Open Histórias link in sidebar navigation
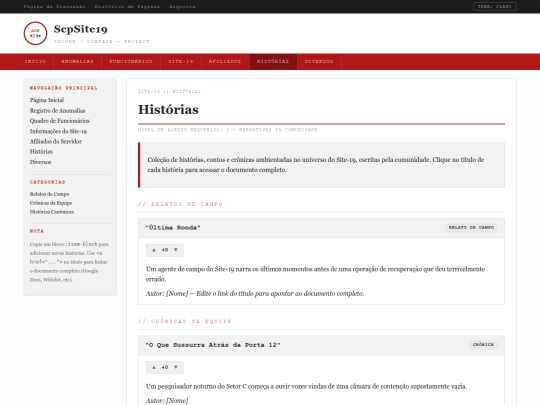Image resolution: width=540 pixels, height=405 pixels. click(41, 152)
